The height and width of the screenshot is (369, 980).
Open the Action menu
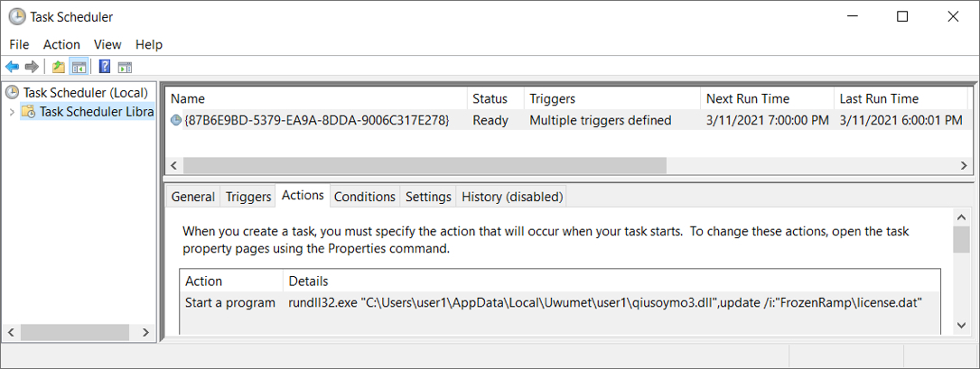tap(61, 44)
